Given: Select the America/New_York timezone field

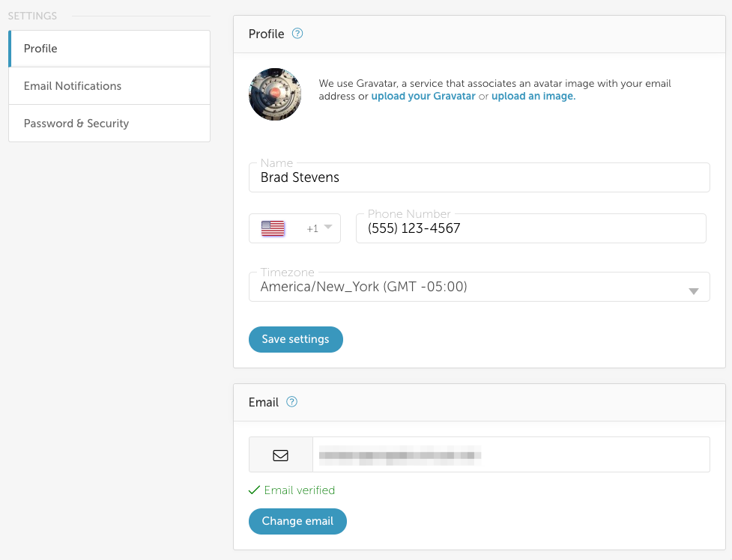Looking at the screenshot, I should pos(480,287).
